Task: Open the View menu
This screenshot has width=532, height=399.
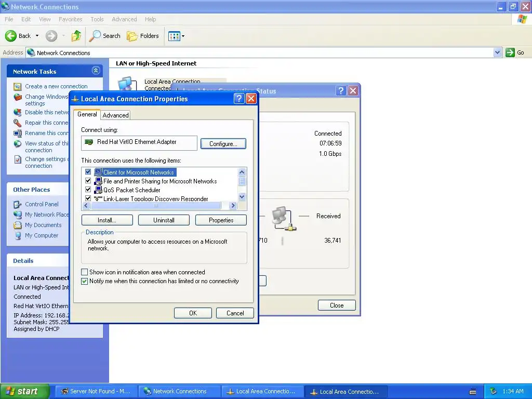Action: (x=45, y=19)
